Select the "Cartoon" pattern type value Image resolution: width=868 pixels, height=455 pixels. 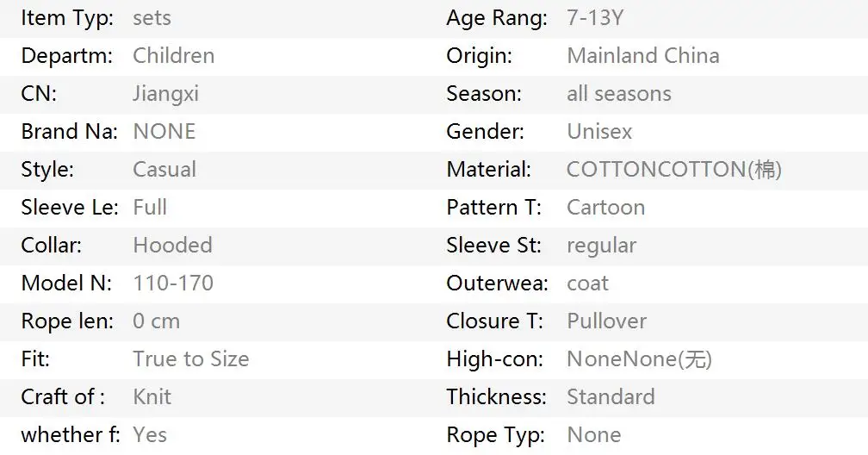pyautogui.click(x=605, y=208)
